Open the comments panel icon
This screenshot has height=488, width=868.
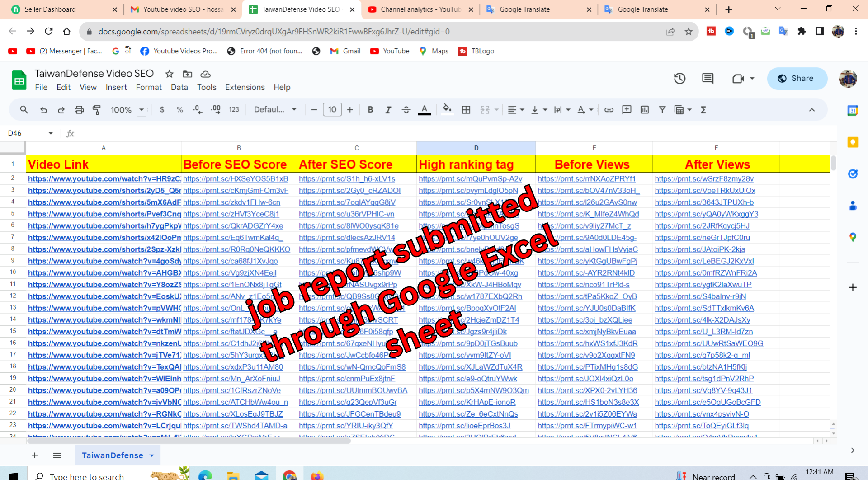pyautogui.click(x=708, y=79)
